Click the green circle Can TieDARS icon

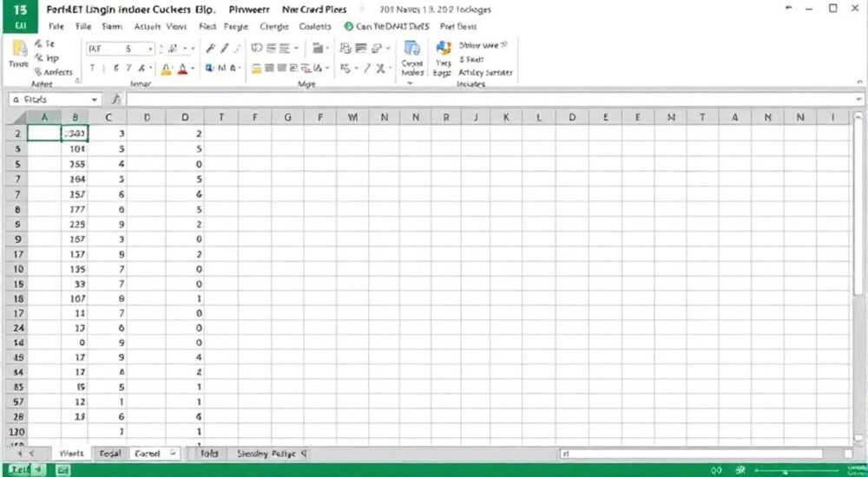[x=349, y=26]
